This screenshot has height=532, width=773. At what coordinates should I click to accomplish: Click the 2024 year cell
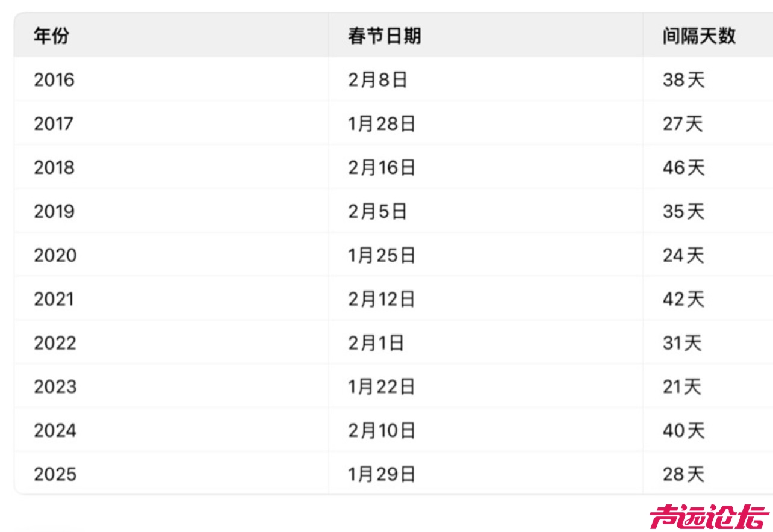tap(55, 431)
